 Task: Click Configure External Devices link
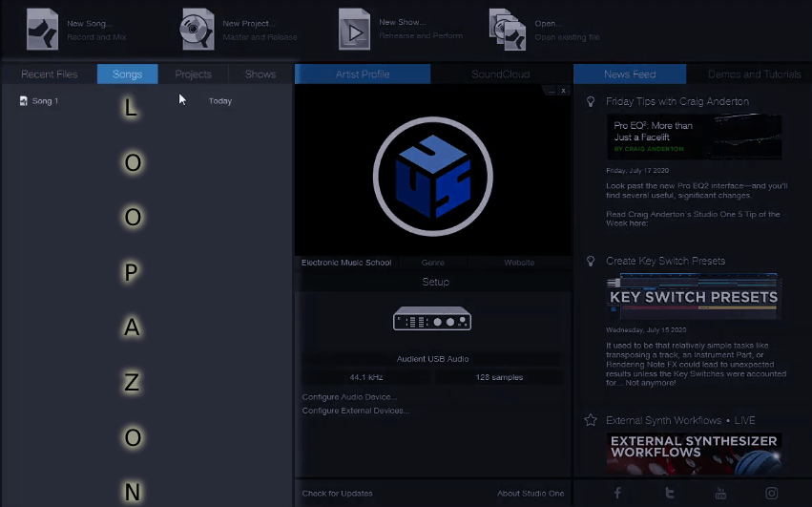(x=356, y=411)
